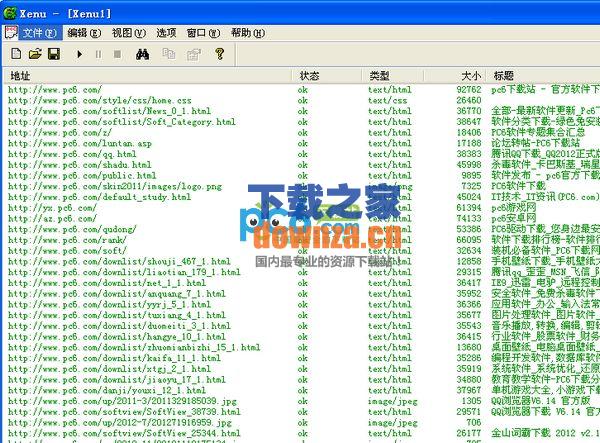
Task: Sort by the 标题 column header
Action: coord(543,75)
